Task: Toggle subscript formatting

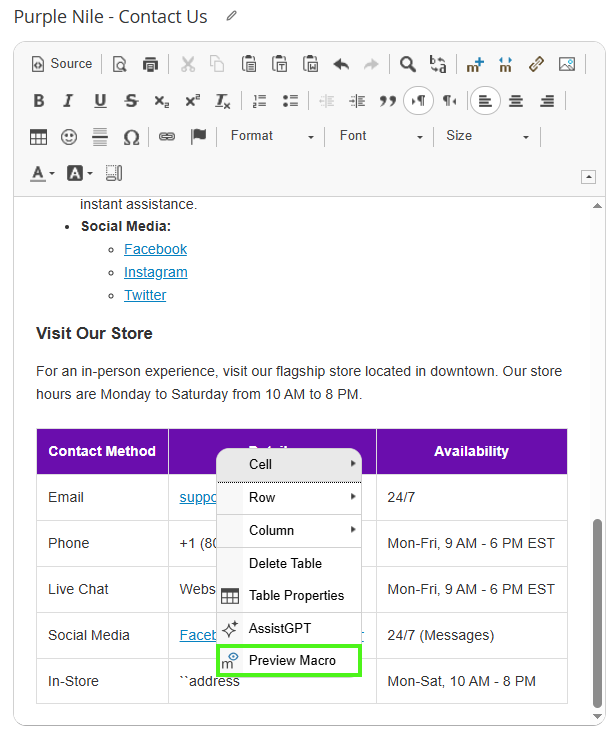Action: 161,101
